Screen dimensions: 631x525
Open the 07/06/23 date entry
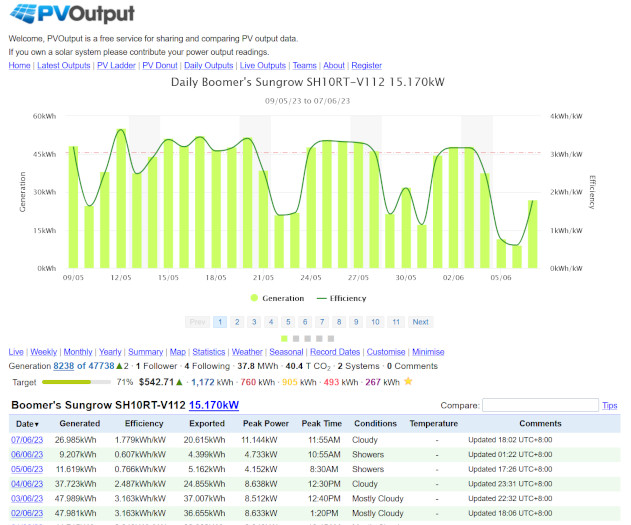[x=27, y=440]
